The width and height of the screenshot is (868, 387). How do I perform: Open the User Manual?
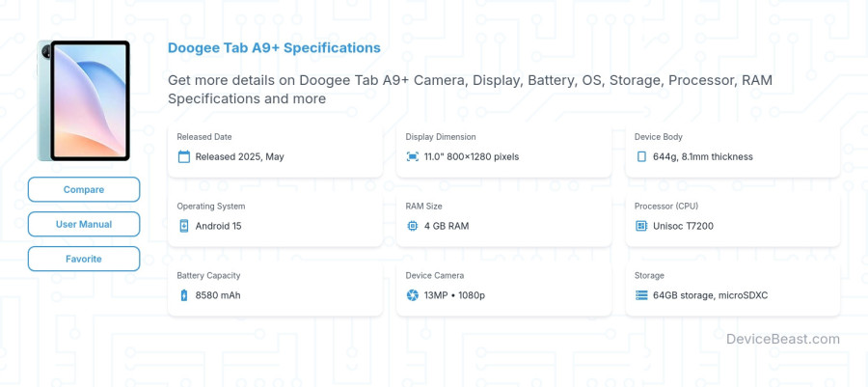coord(84,224)
